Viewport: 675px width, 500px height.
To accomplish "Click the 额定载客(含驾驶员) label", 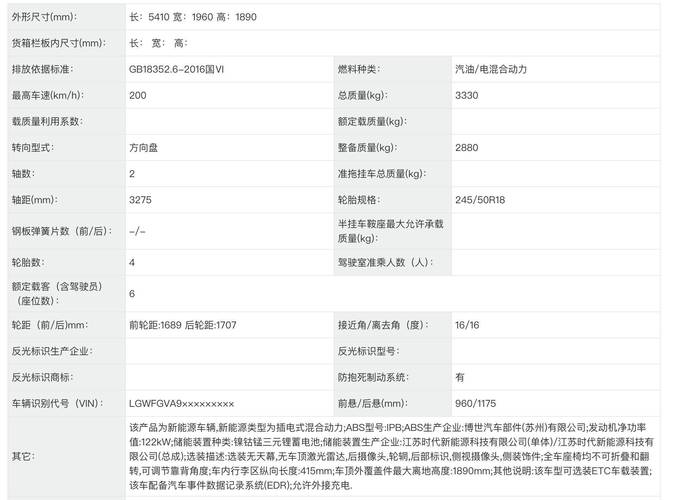I will [57, 294].
